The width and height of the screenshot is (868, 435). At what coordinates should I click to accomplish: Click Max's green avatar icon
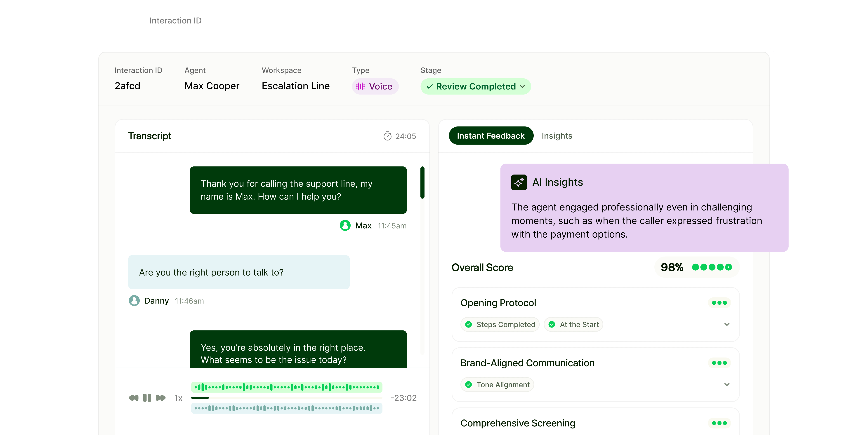345,225
